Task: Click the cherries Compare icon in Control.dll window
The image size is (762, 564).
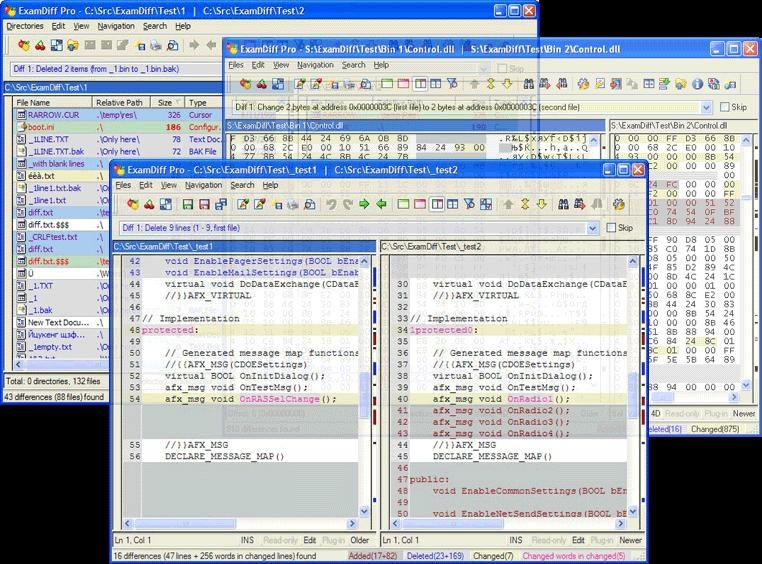Action: [262, 84]
